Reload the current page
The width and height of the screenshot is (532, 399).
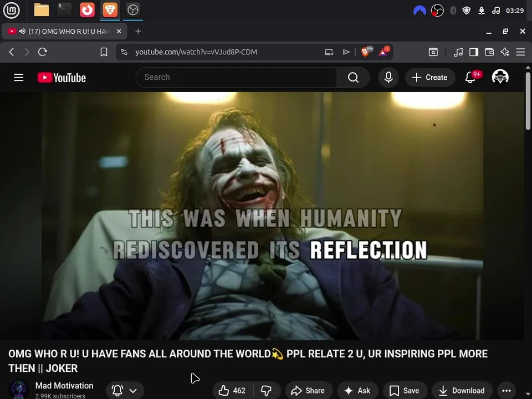[43, 52]
